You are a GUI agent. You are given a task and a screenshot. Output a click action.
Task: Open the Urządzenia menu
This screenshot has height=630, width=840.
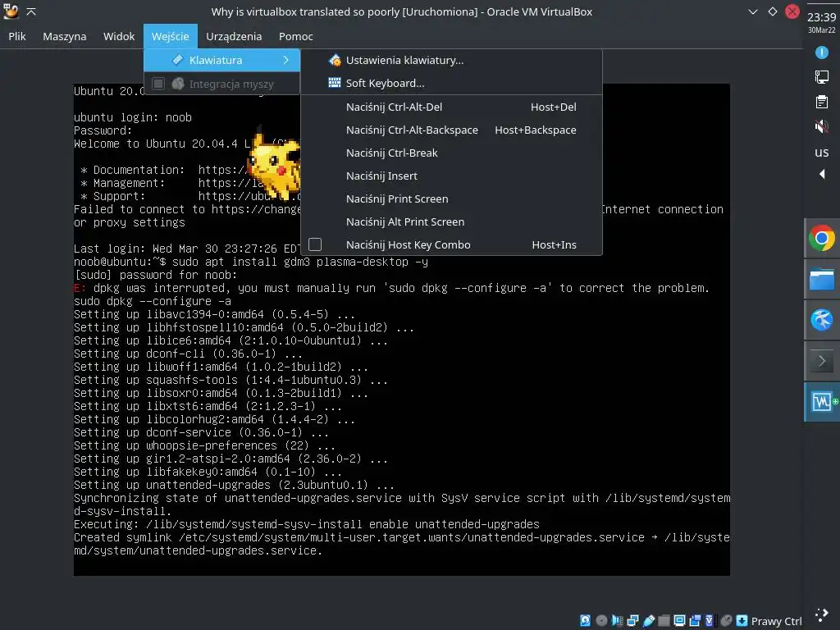[x=234, y=36]
